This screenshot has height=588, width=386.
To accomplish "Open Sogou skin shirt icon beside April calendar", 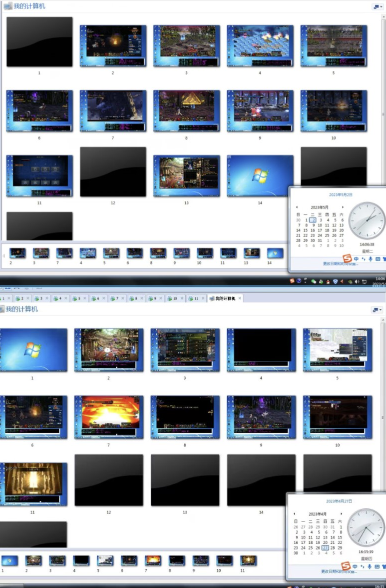I will [384, 566].
